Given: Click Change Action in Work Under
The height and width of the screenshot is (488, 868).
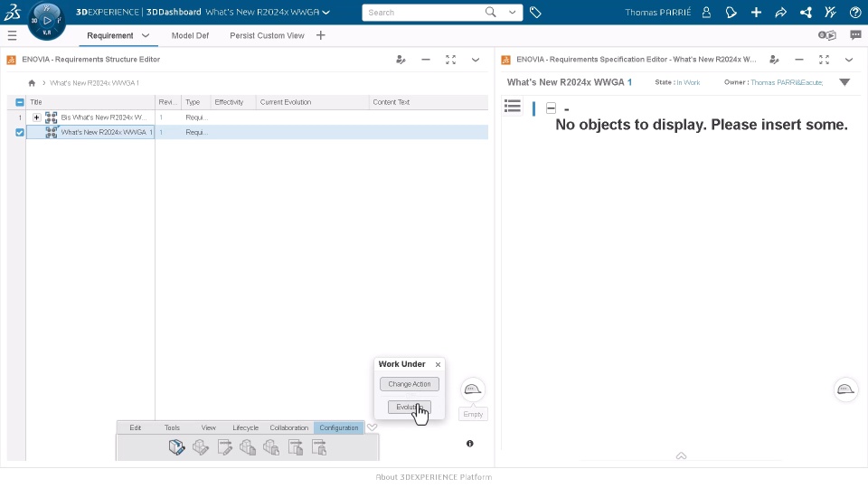Looking at the screenshot, I should [409, 384].
